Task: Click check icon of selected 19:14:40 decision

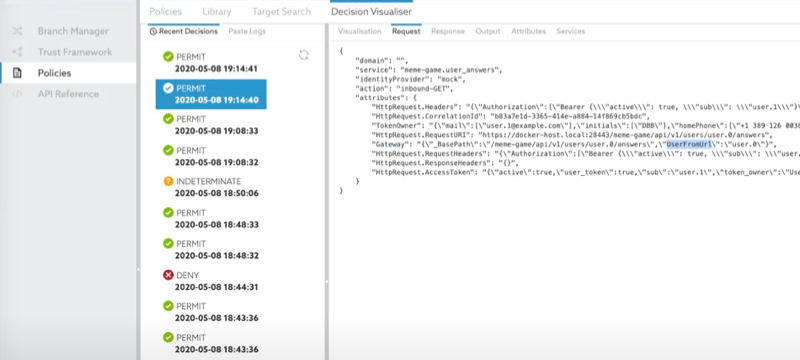Action: click(168, 88)
